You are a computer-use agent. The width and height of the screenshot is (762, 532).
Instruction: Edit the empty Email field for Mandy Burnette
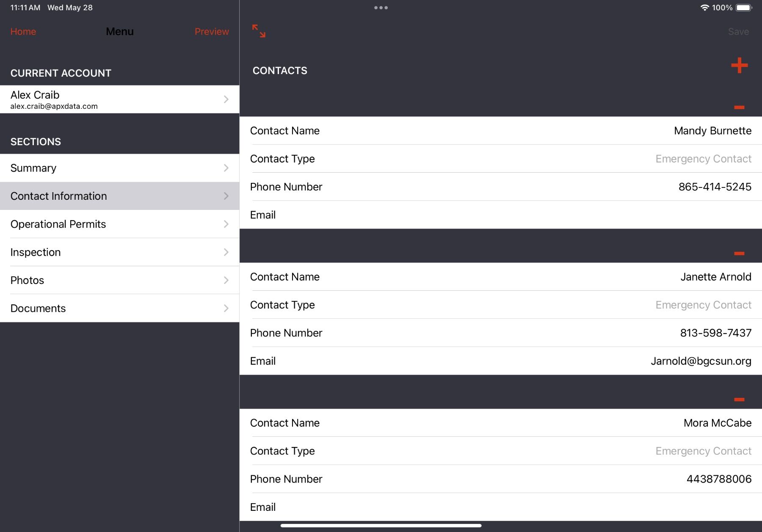tap(500, 215)
